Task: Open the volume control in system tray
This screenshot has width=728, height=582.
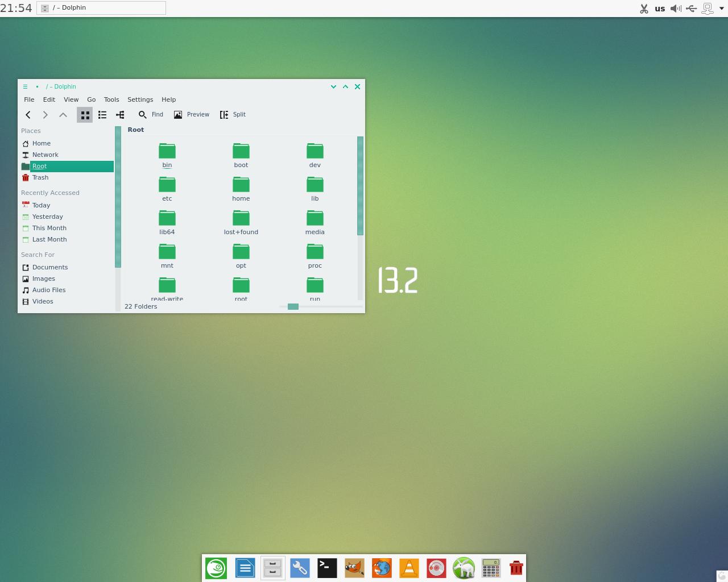Action: pos(676,9)
